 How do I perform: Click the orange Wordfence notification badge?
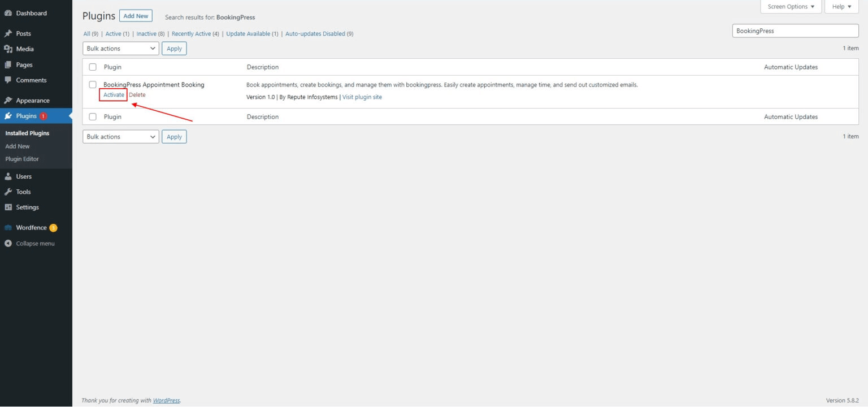53,228
